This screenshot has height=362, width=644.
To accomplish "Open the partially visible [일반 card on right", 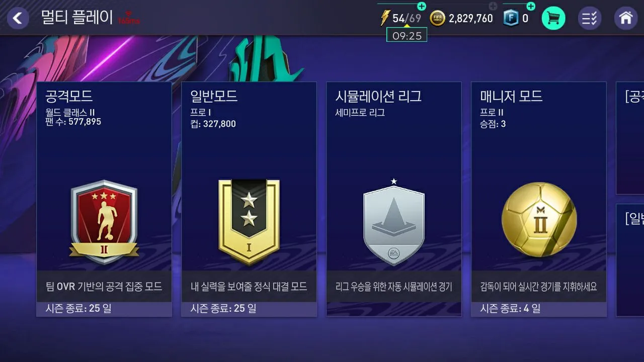I will (x=630, y=260).
